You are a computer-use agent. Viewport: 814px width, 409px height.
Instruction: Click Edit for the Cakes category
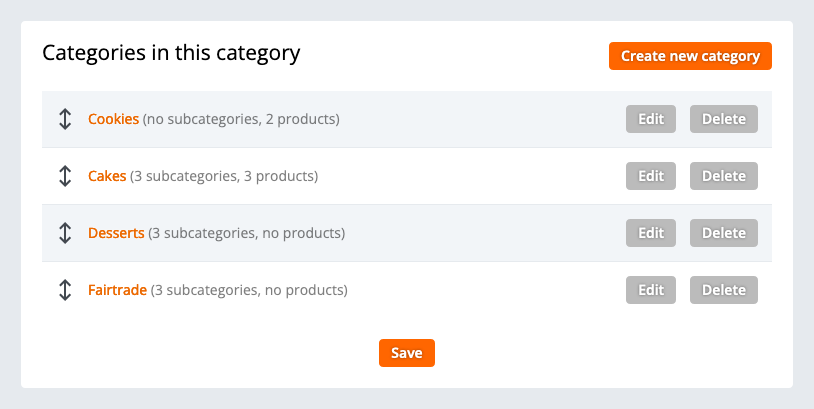click(x=651, y=176)
